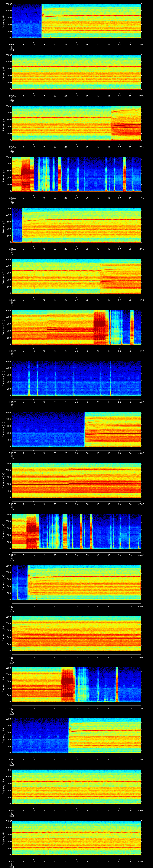Click the 47:00 end-of-axis time label
153x868 pixels.
(x=141, y=504)
